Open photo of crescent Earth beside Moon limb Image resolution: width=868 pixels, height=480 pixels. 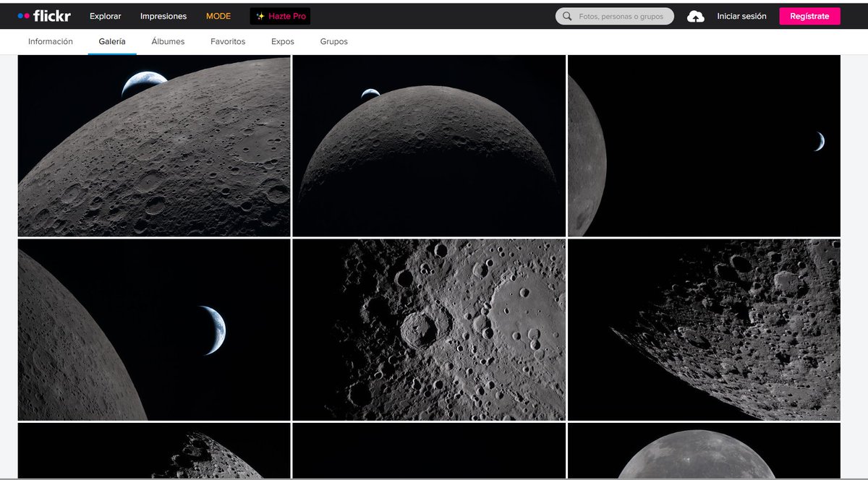pyautogui.click(x=154, y=330)
